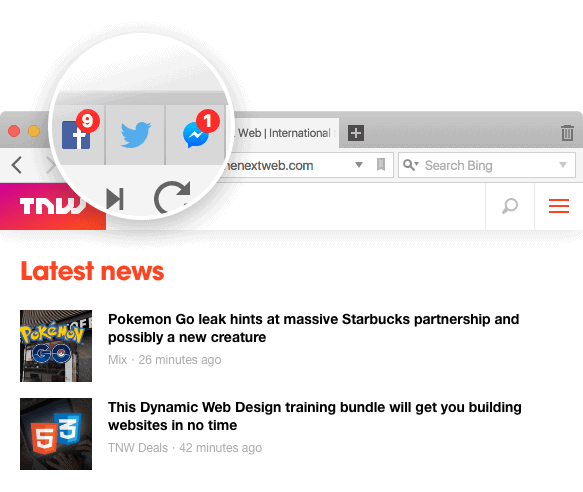
Task: Click the "42 minutes ago" timestamp
Action: 220,447
